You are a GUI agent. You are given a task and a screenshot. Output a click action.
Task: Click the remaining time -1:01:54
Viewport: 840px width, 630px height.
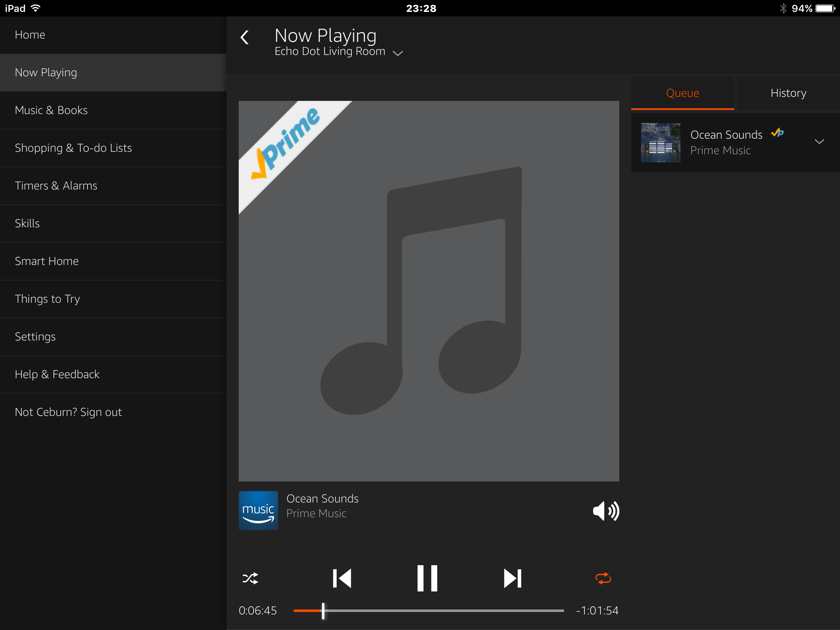coord(597,611)
